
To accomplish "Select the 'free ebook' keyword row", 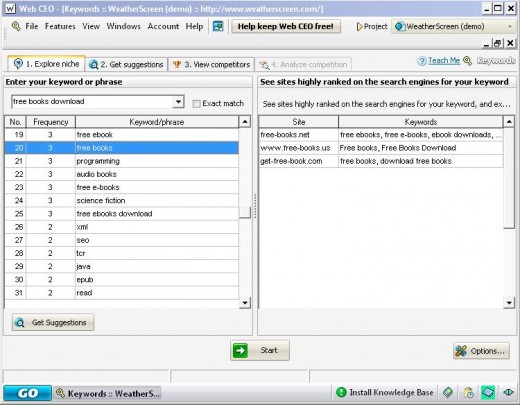I will click(x=122, y=135).
